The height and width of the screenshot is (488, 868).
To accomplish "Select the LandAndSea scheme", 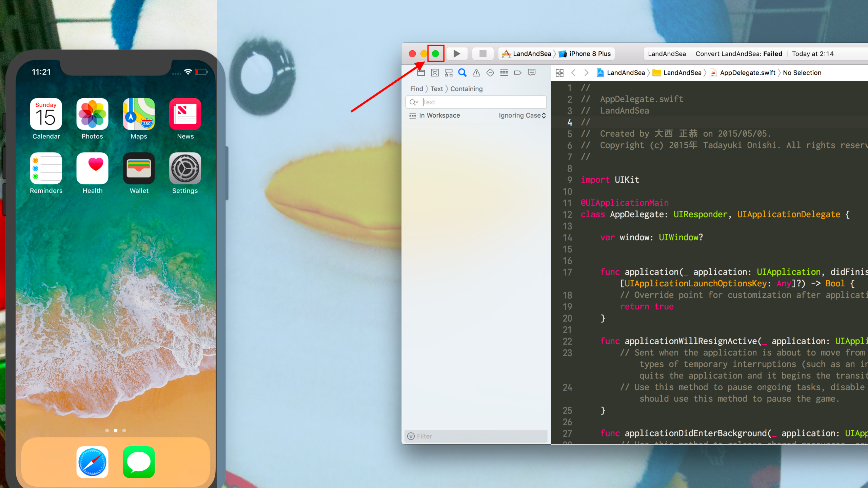I will [527, 54].
